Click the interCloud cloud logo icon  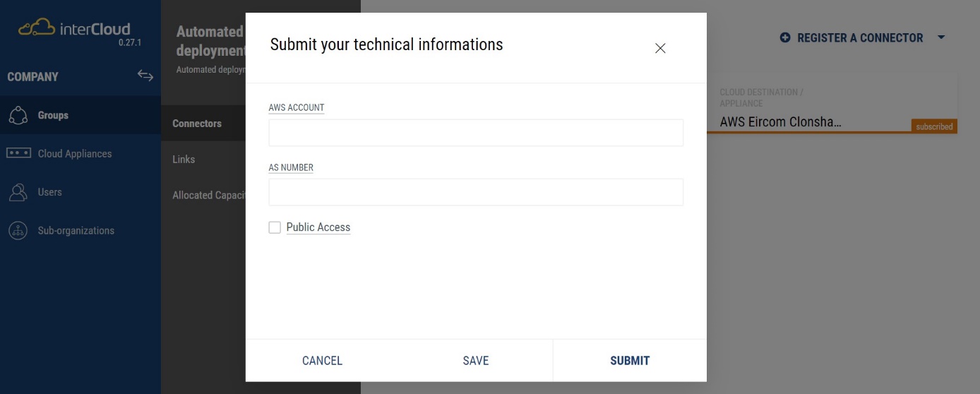[x=37, y=28]
